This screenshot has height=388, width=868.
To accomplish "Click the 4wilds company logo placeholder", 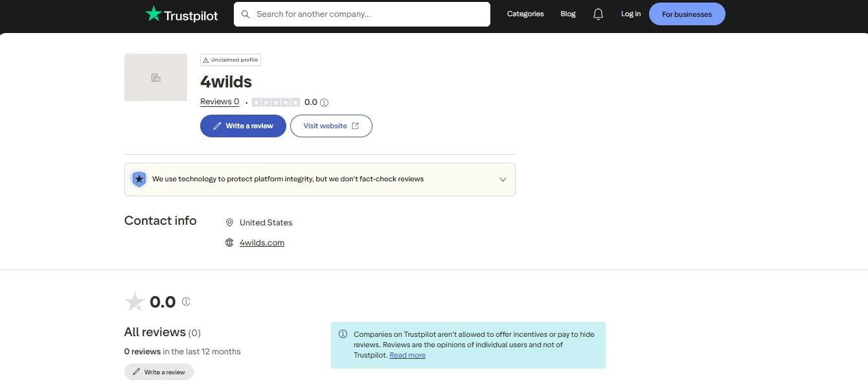I will [x=155, y=78].
